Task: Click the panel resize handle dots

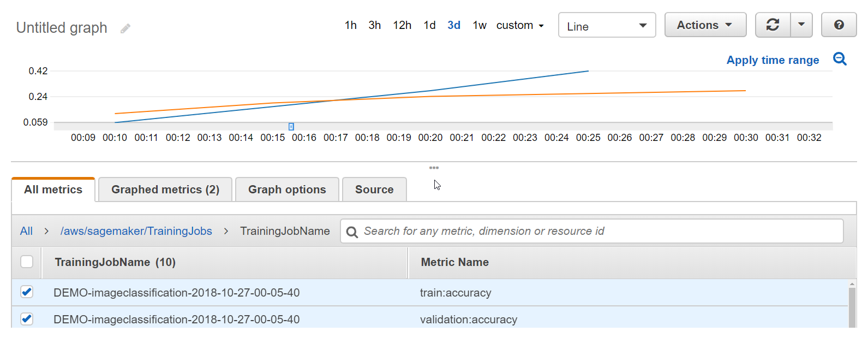Action: [x=434, y=168]
